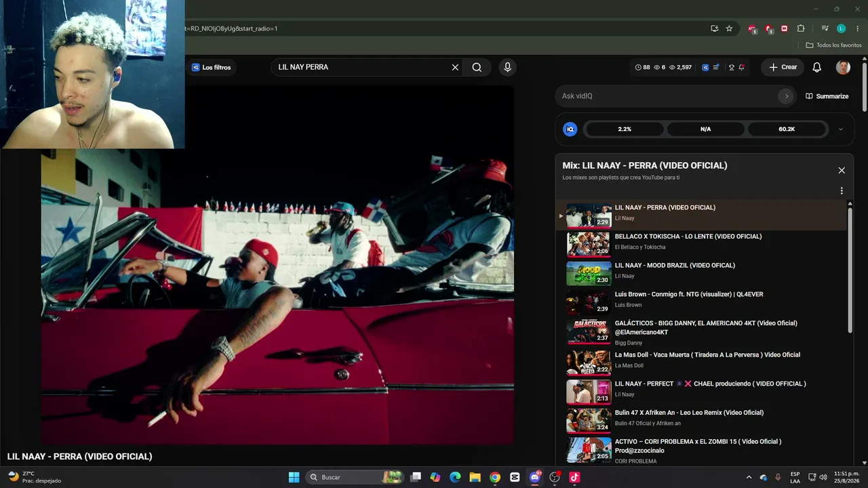Click the N/A vidIQ stat pill
Image resolution: width=868 pixels, height=488 pixels.
(705, 129)
